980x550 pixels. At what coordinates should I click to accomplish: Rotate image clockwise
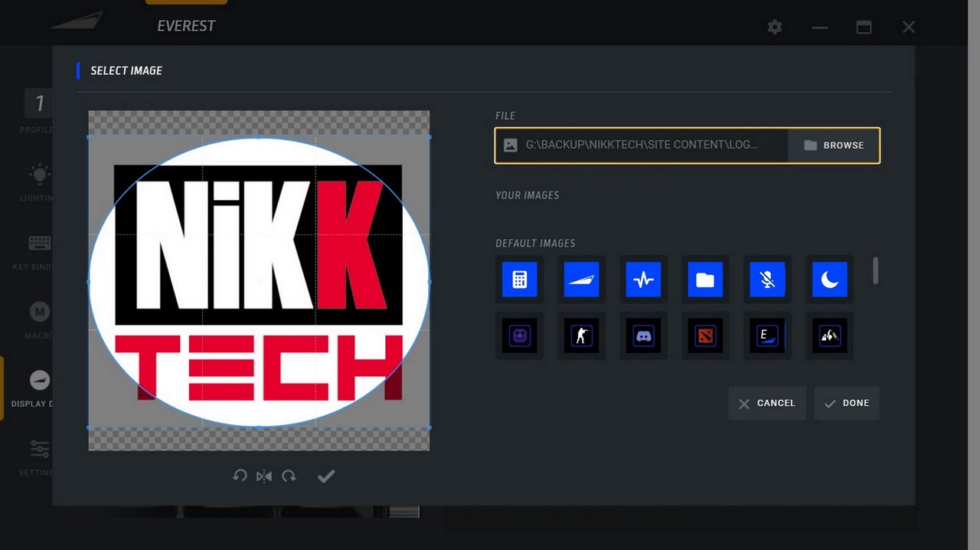(x=289, y=476)
